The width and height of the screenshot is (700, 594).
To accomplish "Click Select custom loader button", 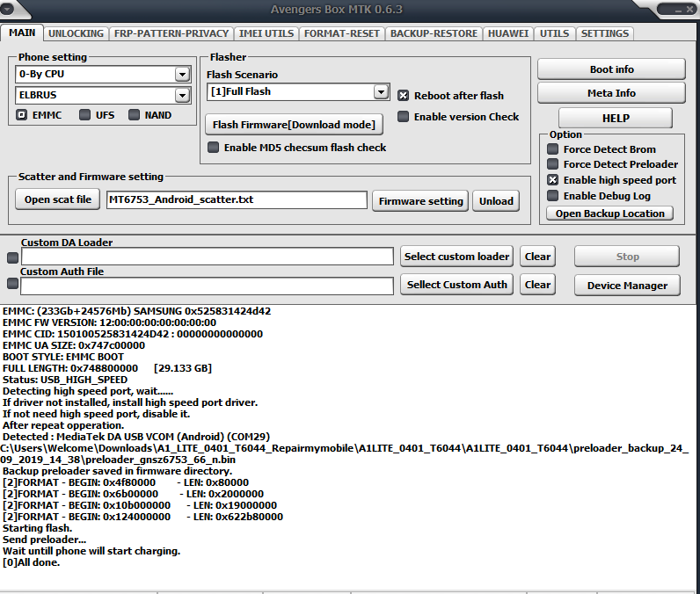I will click(x=456, y=257).
